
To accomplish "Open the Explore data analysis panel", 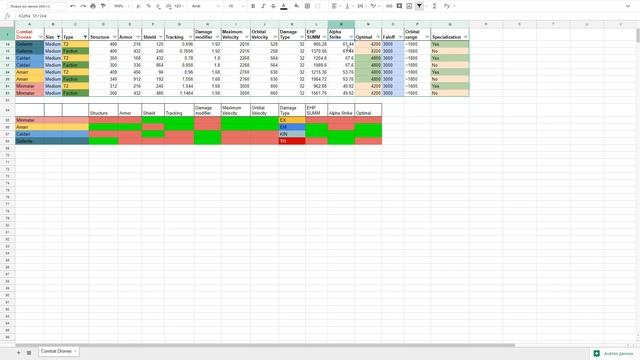I will [614, 353].
